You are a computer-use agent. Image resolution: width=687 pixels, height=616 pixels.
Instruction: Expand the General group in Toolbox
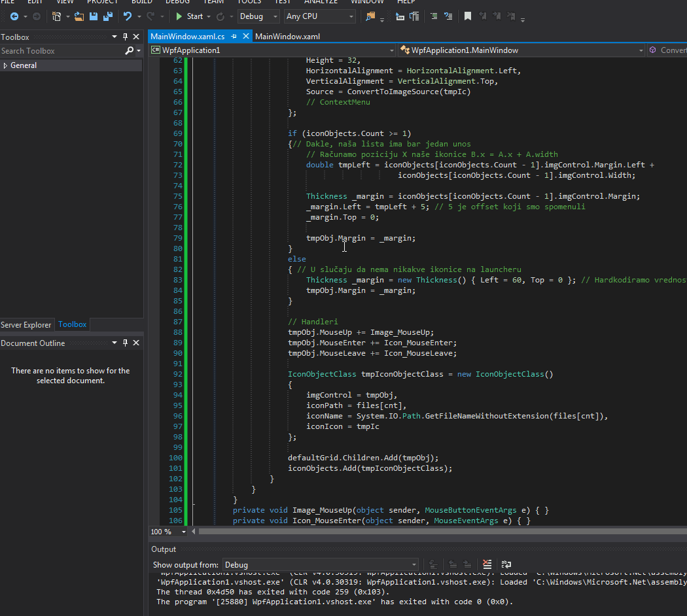click(x=6, y=65)
